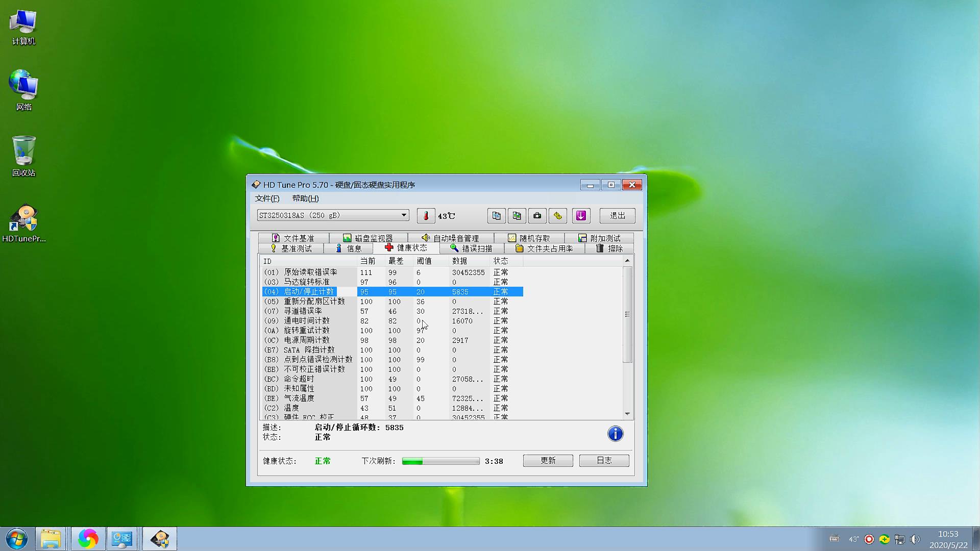Screen dimensions: 980x551
Task: Click the 日志 button
Action: [x=604, y=461]
